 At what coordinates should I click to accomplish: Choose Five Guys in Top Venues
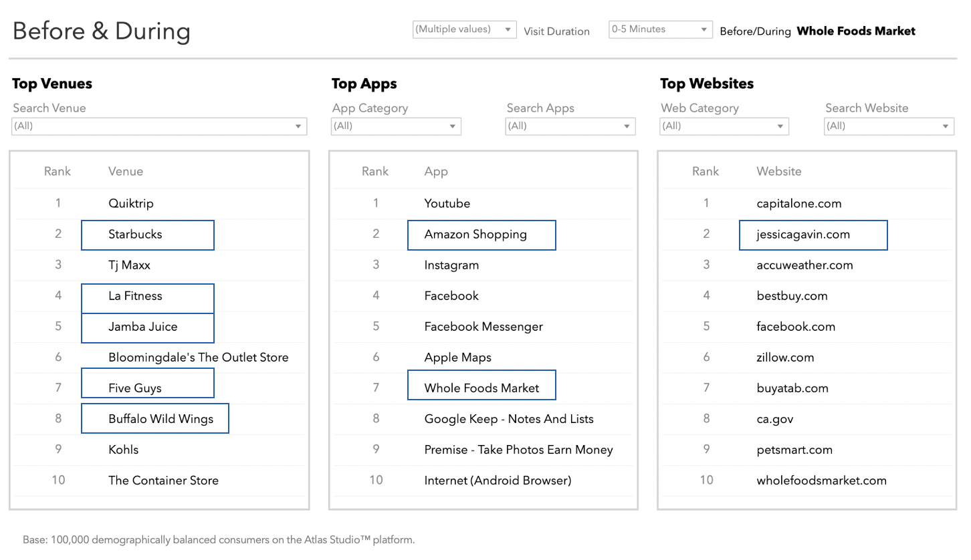click(147, 388)
